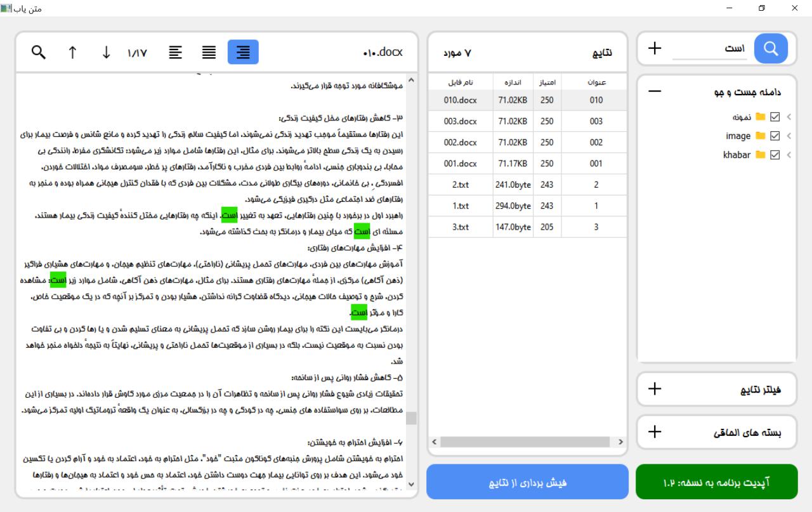The height and width of the screenshot is (512, 812).
Task: Toggle the khabar folder checkbox
Action: pyautogui.click(x=774, y=155)
